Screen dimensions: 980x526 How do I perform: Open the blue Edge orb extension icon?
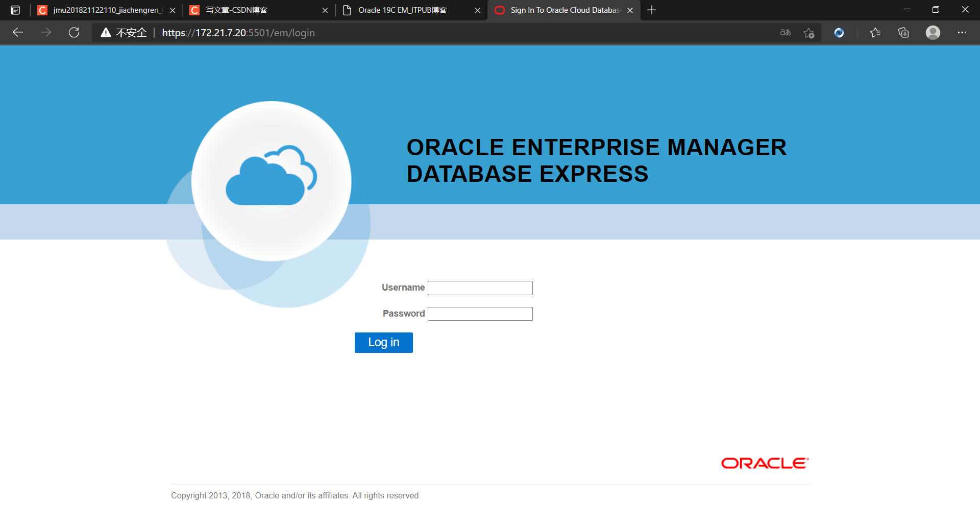click(x=839, y=32)
